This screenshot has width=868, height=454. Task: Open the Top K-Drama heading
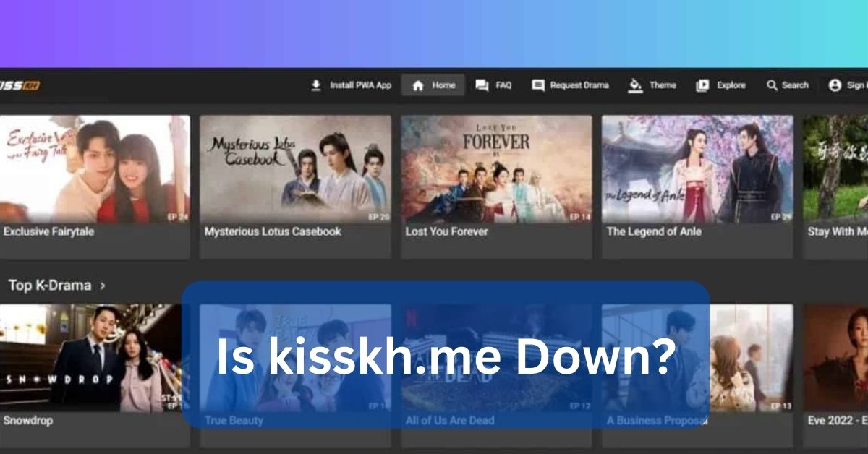pos(50,286)
